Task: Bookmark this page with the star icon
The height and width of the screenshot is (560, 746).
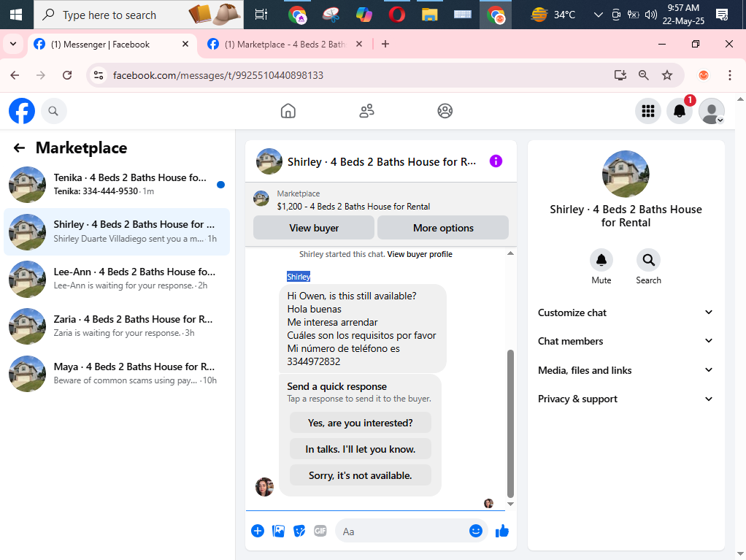Action: (x=667, y=75)
